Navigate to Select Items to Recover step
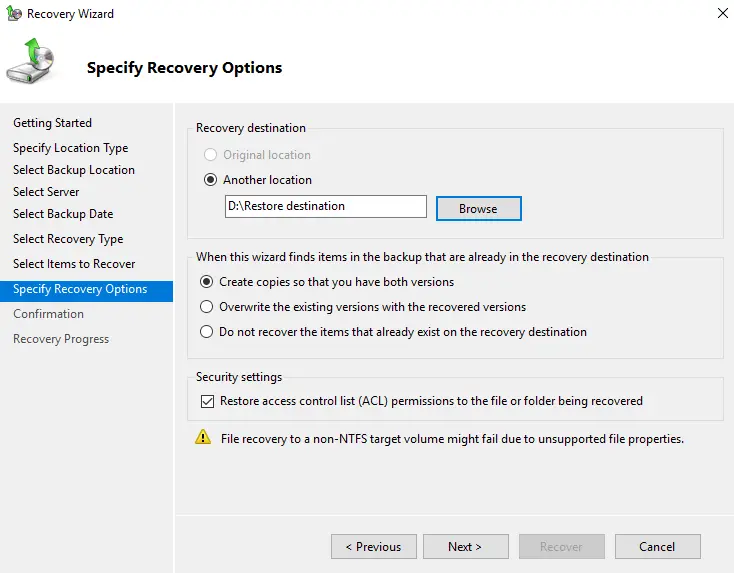 tap(74, 264)
